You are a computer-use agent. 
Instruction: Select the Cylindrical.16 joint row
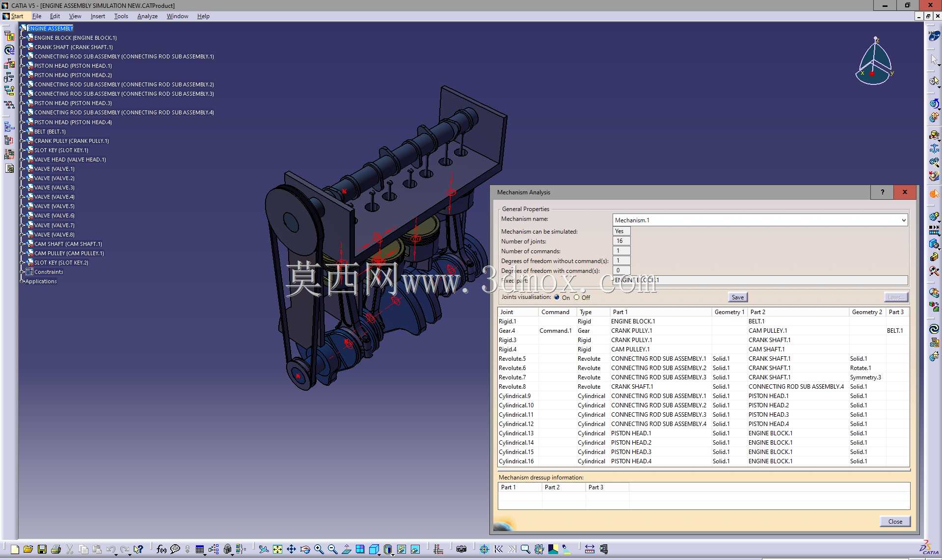click(x=703, y=461)
